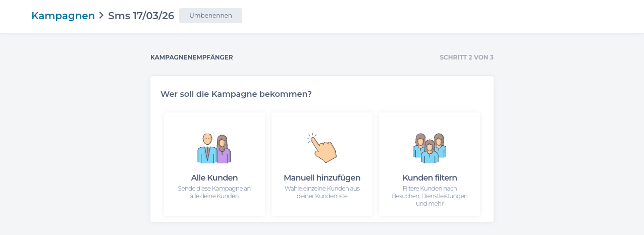The image size is (644, 235).
Task: Click 'Wer soll die Kampagne bekommen?' heading
Action: pos(236,94)
